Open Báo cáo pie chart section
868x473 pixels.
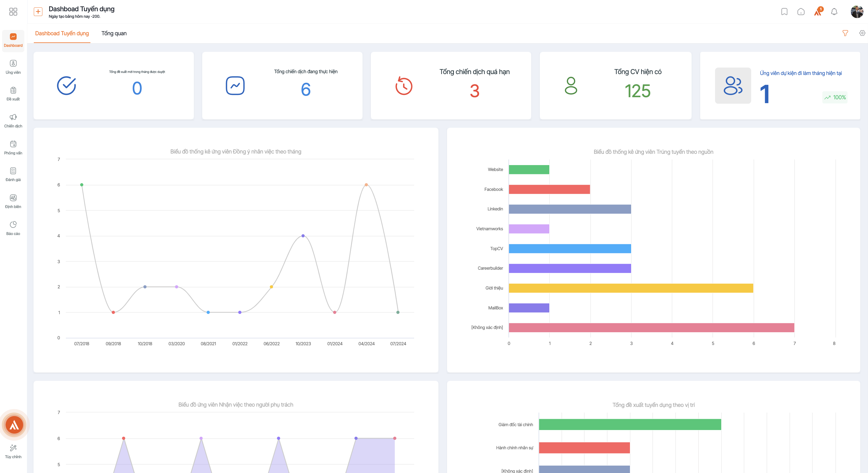(13, 228)
